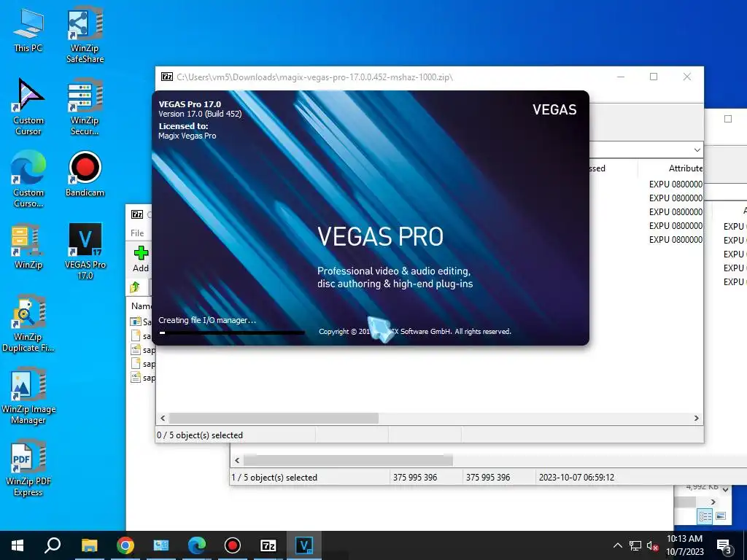Switch to details view in Explorer corner
The image size is (747, 560).
click(x=705, y=516)
